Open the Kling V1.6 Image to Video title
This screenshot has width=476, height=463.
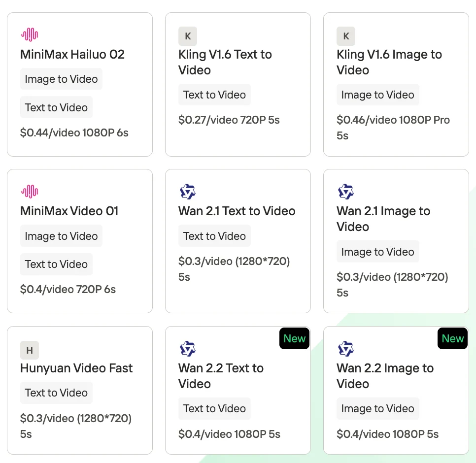pos(389,62)
